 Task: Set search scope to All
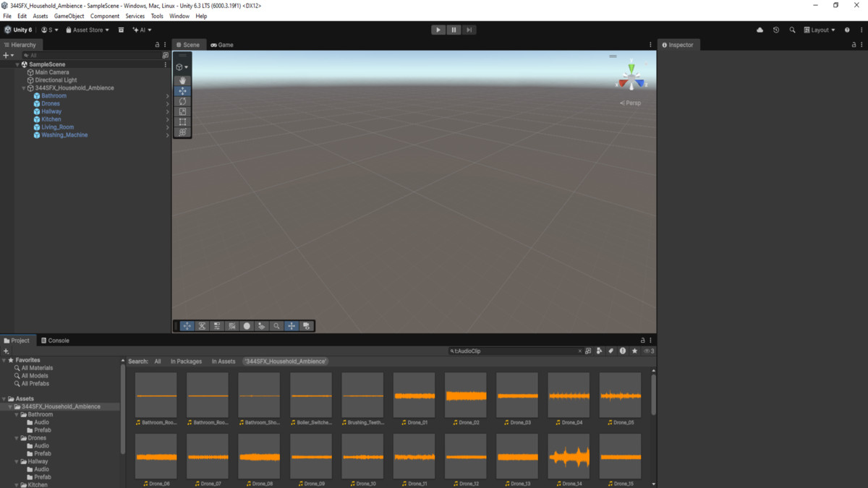click(x=158, y=361)
